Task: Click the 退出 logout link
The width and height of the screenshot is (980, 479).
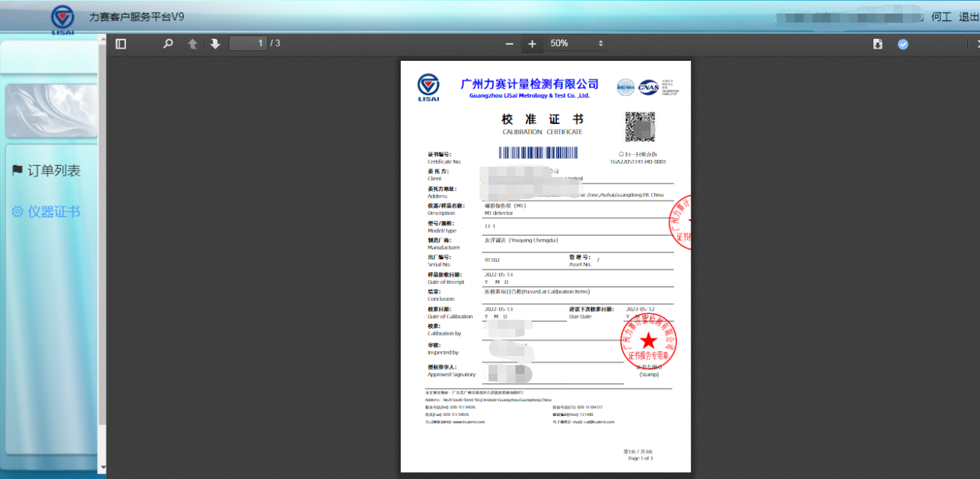Action: [969, 17]
